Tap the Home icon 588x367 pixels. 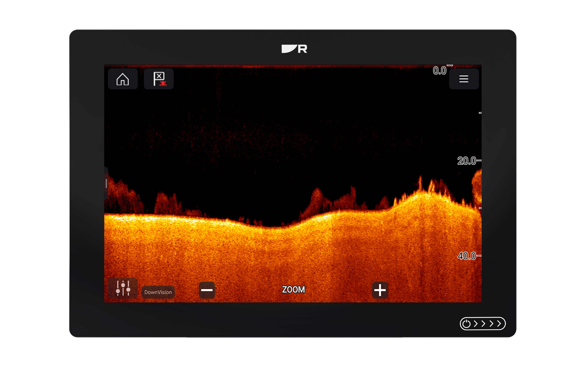pos(122,79)
